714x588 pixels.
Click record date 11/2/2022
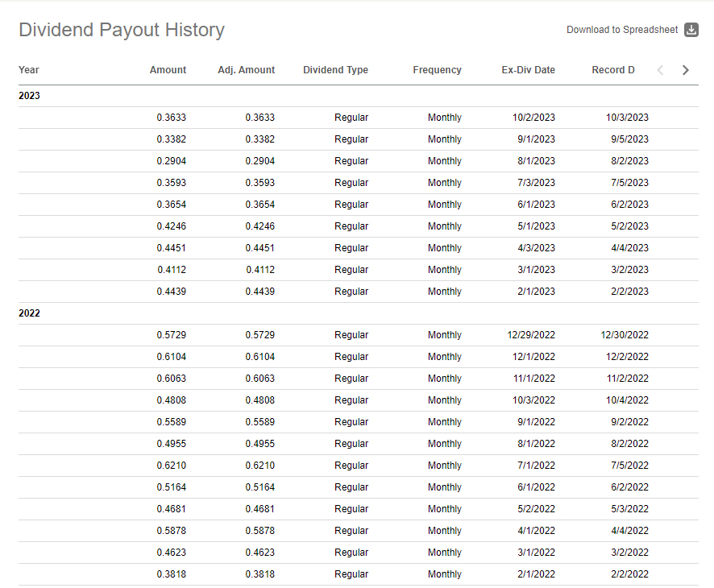(628, 379)
